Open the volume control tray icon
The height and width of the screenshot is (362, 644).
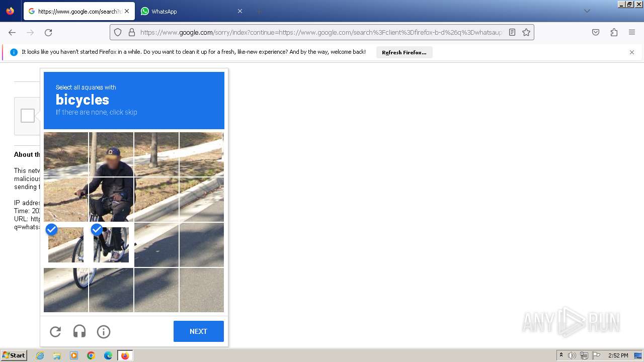click(572, 355)
